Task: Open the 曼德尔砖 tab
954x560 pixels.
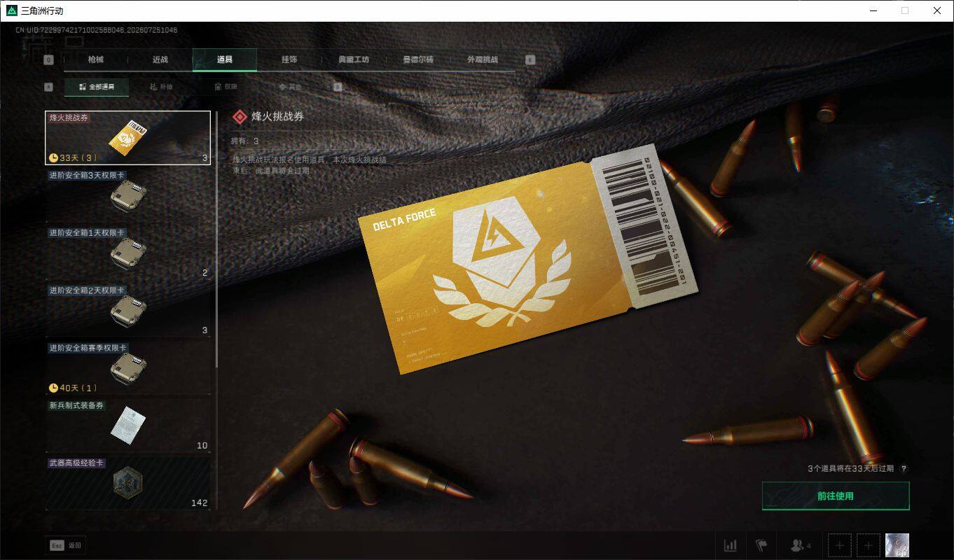Action: [418, 59]
